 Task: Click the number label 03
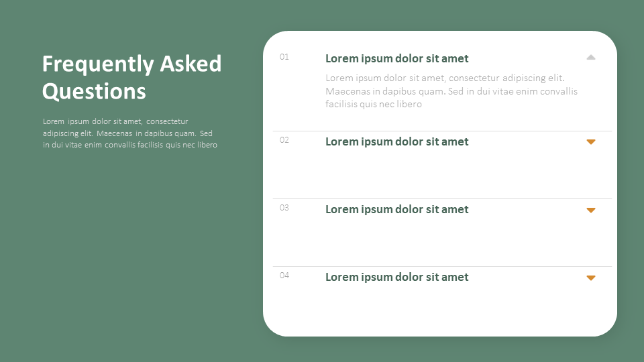pyautogui.click(x=284, y=208)
